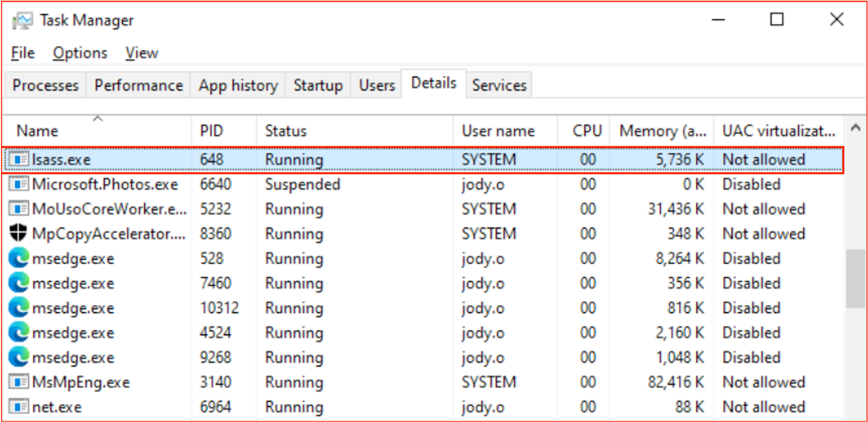Click jody.o user name in net.exe row

pos(483,407)
